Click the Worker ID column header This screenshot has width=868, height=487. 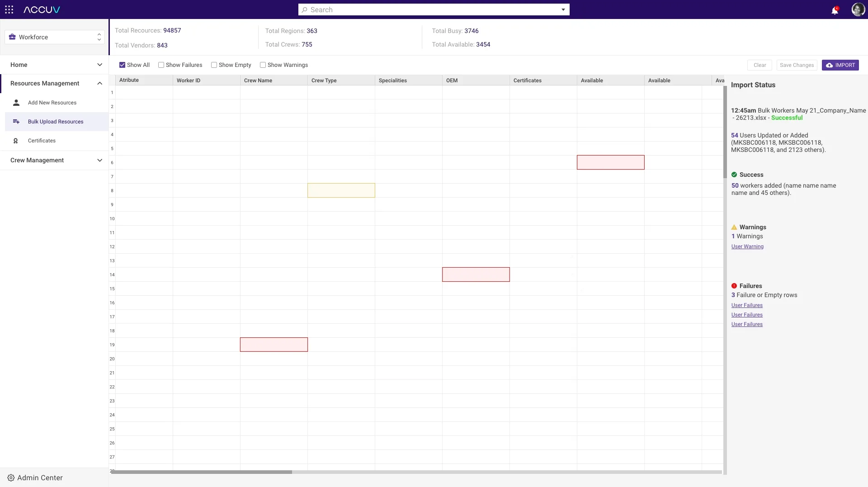click(206, 80)
